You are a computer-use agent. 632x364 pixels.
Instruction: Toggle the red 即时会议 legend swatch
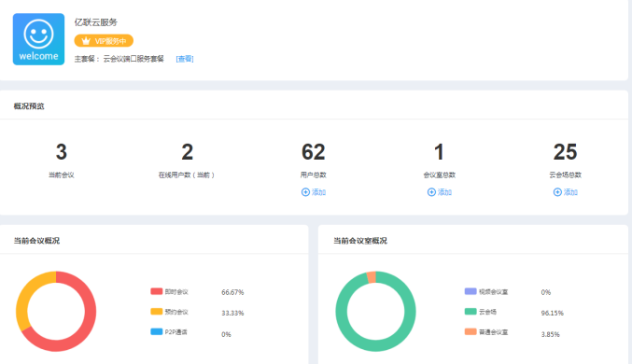coord(157,291)
